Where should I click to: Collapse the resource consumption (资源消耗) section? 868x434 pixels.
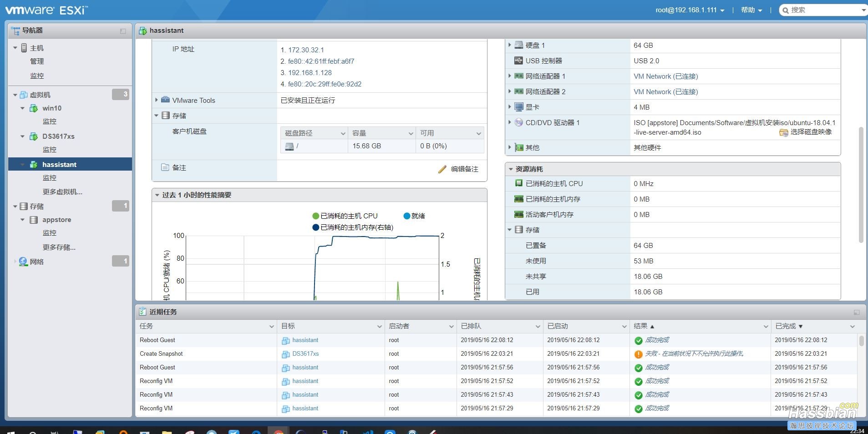pyautogui.click(x=511, y=169)
